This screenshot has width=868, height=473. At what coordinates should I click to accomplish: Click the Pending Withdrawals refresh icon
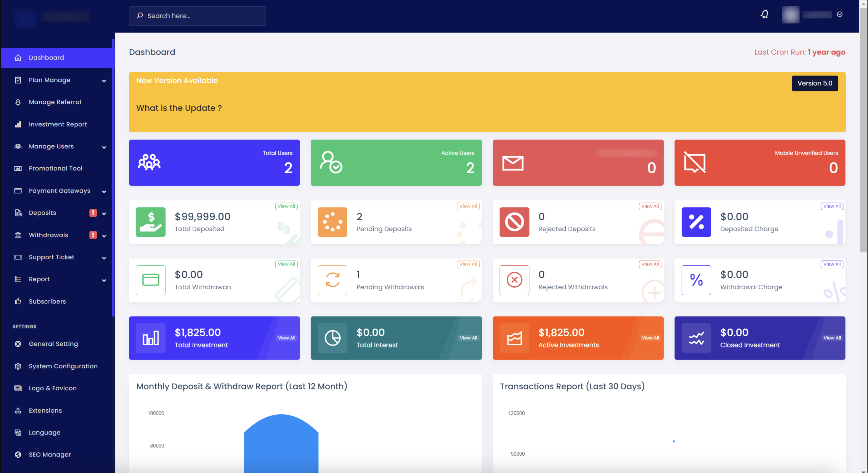coord(332,280)
